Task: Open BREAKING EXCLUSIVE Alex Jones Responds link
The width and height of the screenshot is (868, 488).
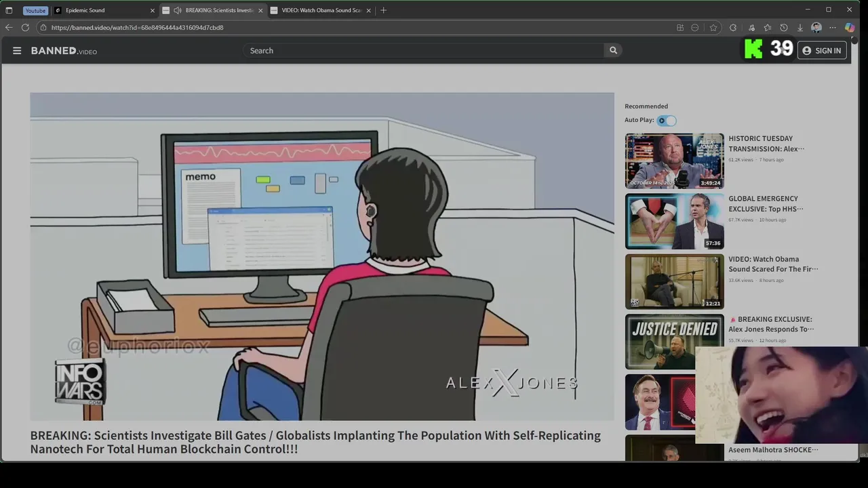Action: click(770, 324)
